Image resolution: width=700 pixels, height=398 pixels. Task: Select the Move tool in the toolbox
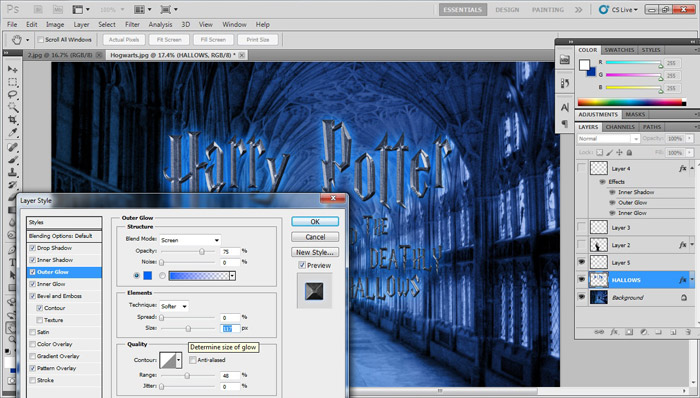click(x=12, y=69)
